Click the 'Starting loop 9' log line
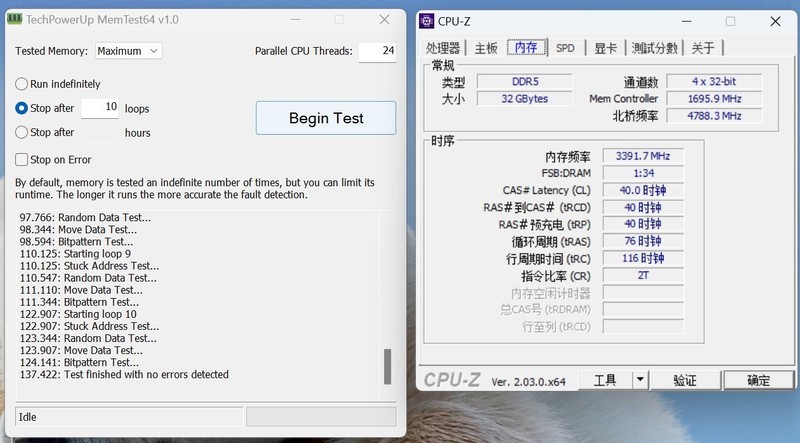 (75, 254)
